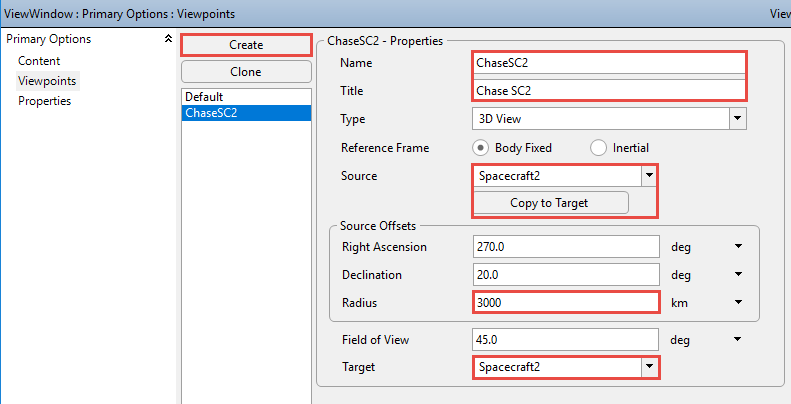This screenshot has width=791, height=404.
Task: Click the Copy to Target button
Action: [x=550, y=203]
